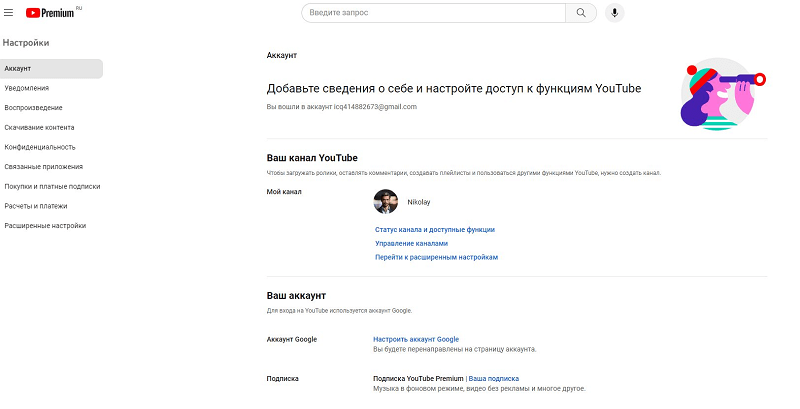Focus the search query input field
Viewport: 800px width, 409px height.
tap(433, 13)
